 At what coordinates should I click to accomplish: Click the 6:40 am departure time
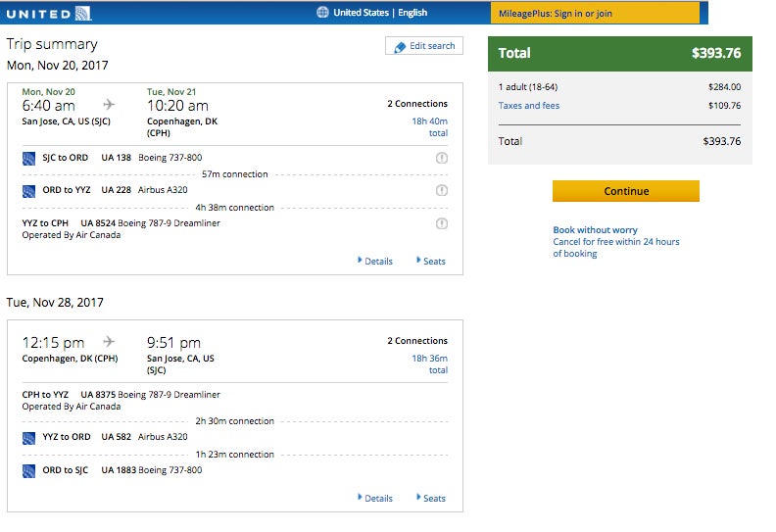[49, 106]
